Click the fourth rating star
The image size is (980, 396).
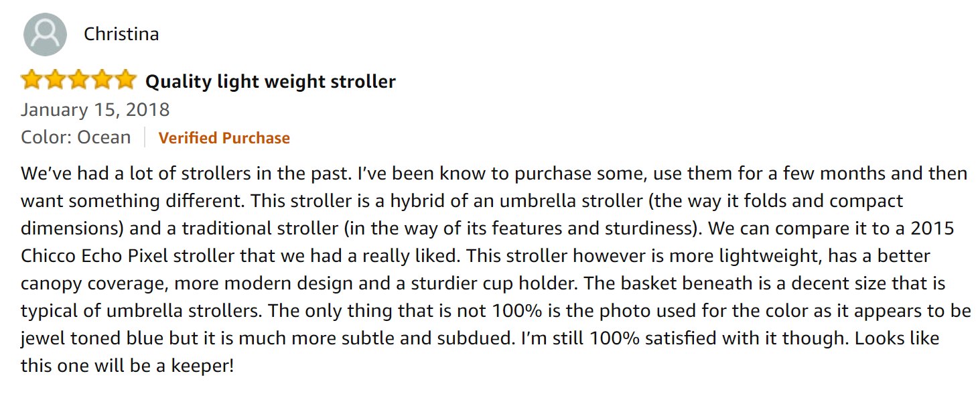tap(102, 81)
